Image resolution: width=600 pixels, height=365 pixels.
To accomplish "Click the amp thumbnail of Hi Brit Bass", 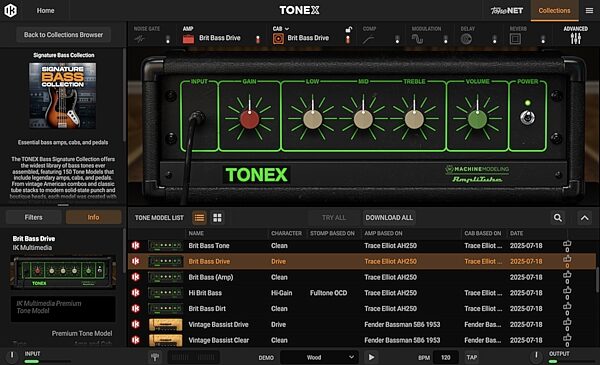I will tap(165, 293).
